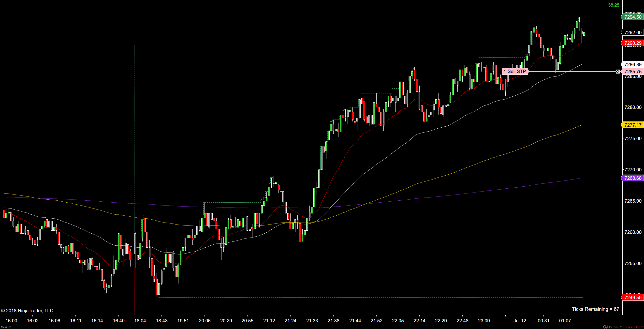Image resolution: width=644 pixels, height=329 pixels.
Task: Click the 7280.00 price axis label
Action: pyautogui.click(x=633, y=107)
